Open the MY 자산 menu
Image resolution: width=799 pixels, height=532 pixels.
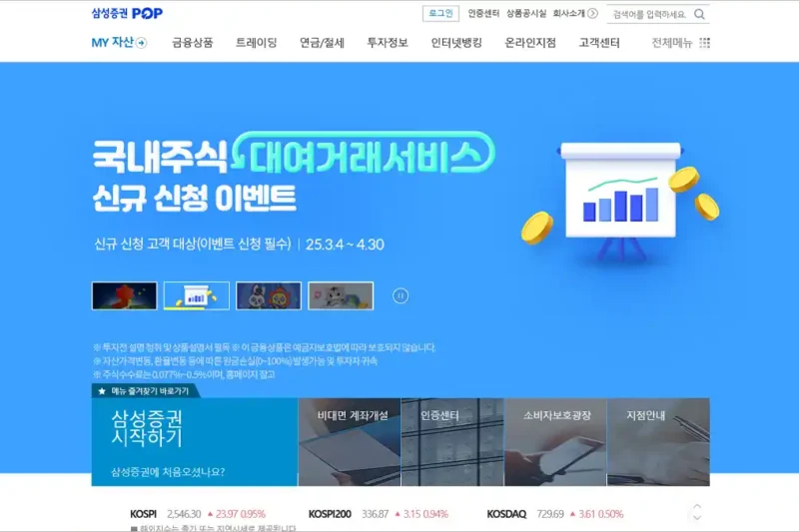[x=112, y=42]
